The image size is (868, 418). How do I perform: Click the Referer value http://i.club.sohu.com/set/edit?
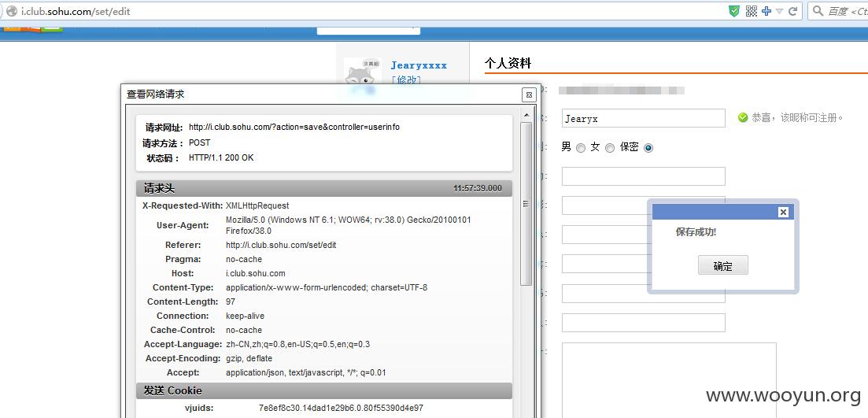[x=281, y=245]
